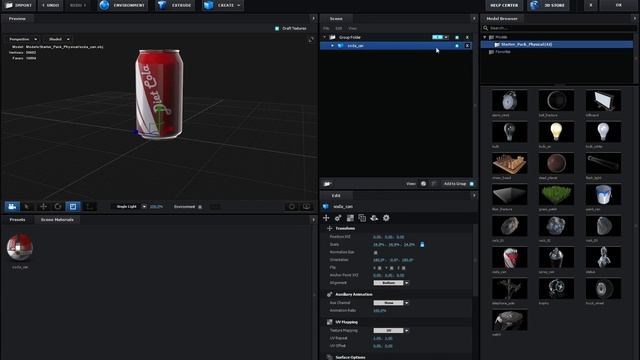This screenshot has width=640, height=360.
Task: Delete the Group Folder with its X
Action: [467, 37]
